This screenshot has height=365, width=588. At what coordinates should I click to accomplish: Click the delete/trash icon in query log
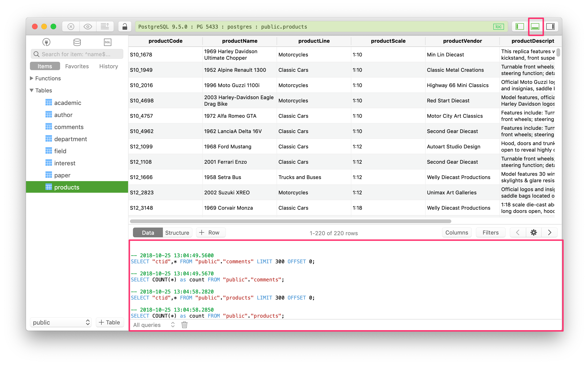[x=184, y=325]
